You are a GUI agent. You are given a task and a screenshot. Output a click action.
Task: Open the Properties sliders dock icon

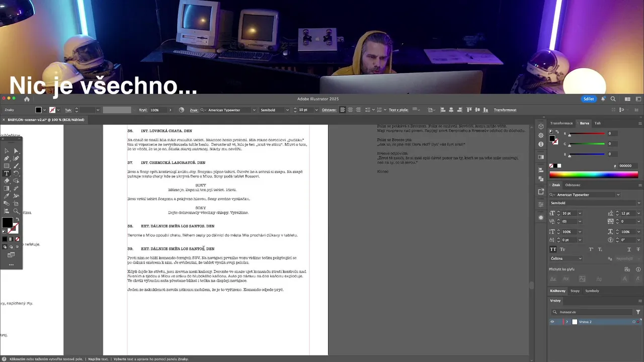(x=541, y=204)
